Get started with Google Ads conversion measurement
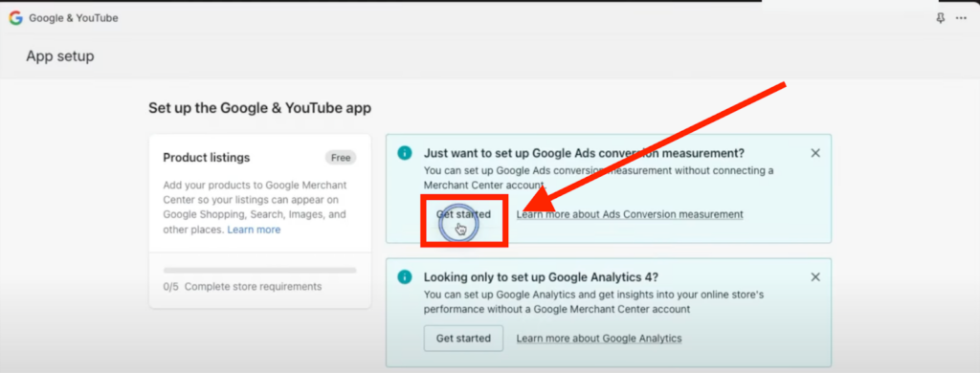980x373 pixels. point(463,214)
